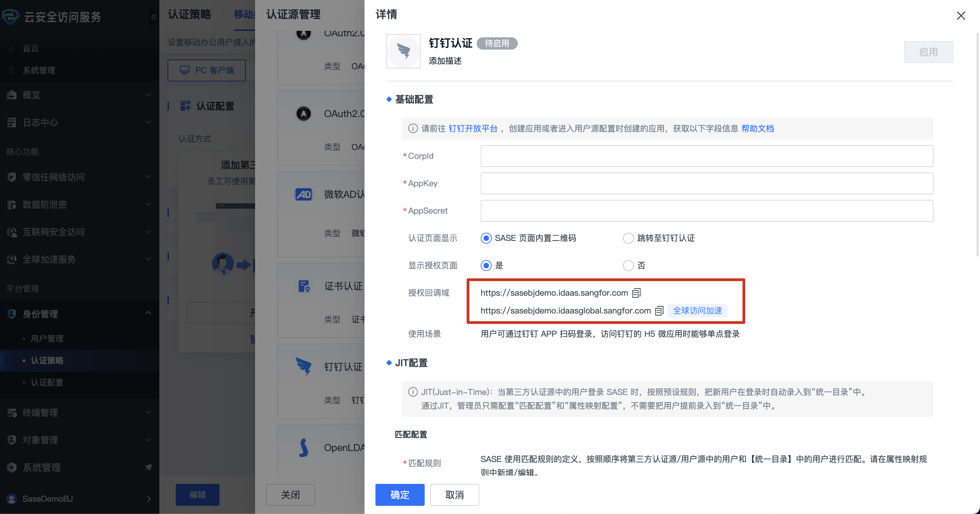Copy the idaas.sangfor.com callback URL

coord(636,293)
